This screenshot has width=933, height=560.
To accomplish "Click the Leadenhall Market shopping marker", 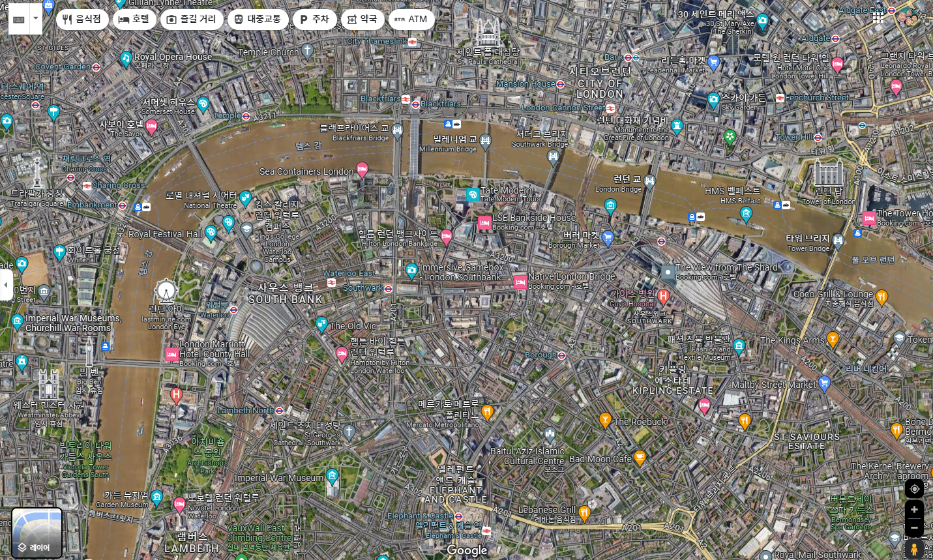I will click(713, 63).
